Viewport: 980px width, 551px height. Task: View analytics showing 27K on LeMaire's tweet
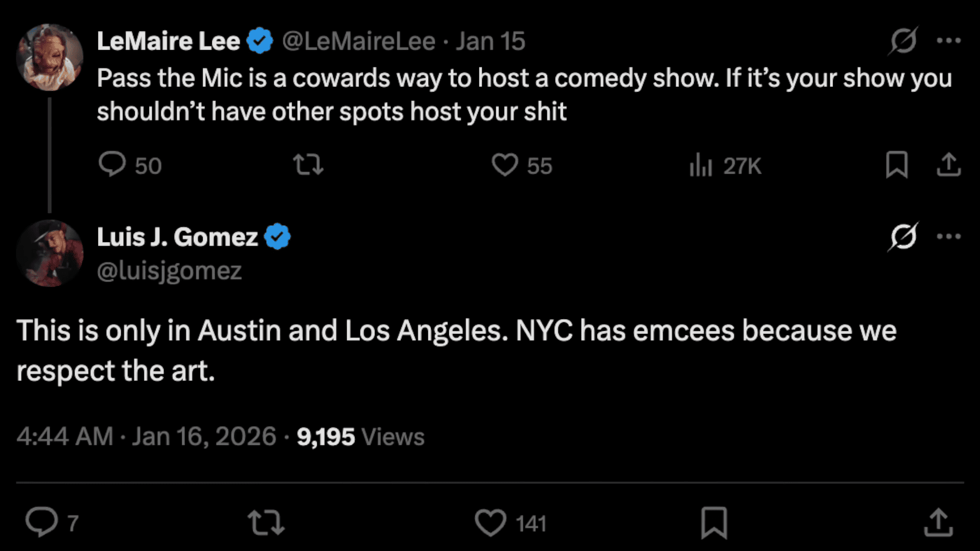[x=701, y=165]
